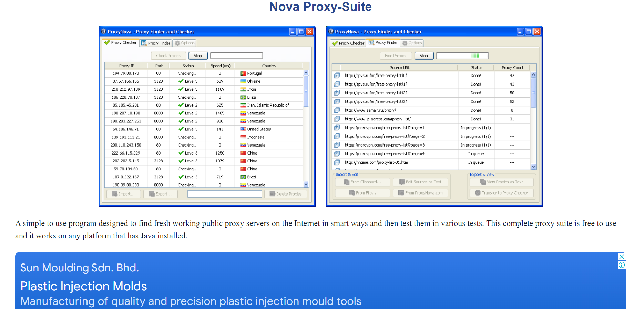Open Options tab in the right window
The width and height of the screenshot is (644, 309).
(x=412, y=43)
